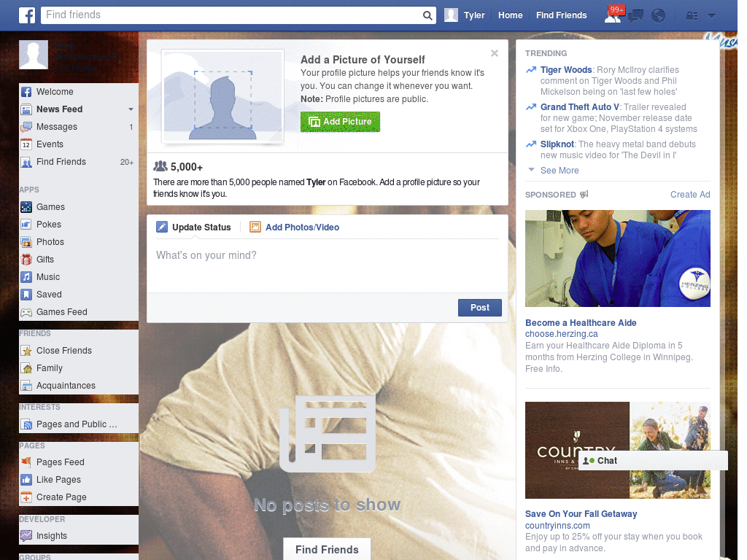Click the blue Post button
The width and height of the screenshot is (747, 560).
pyautogui.click(x=480, y=308)
